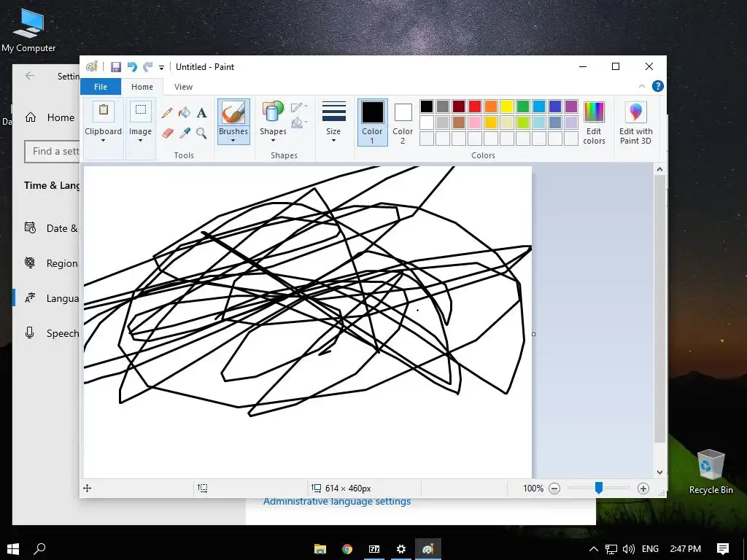Pick the pink color swatch
The height and width of the screenshot is (560, 747).
(475, 122)
